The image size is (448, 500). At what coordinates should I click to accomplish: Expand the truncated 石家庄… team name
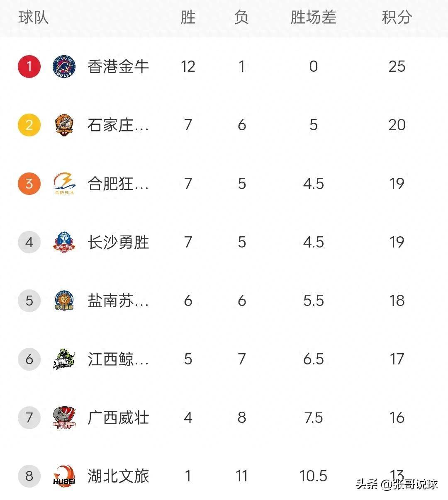point(118,125)
